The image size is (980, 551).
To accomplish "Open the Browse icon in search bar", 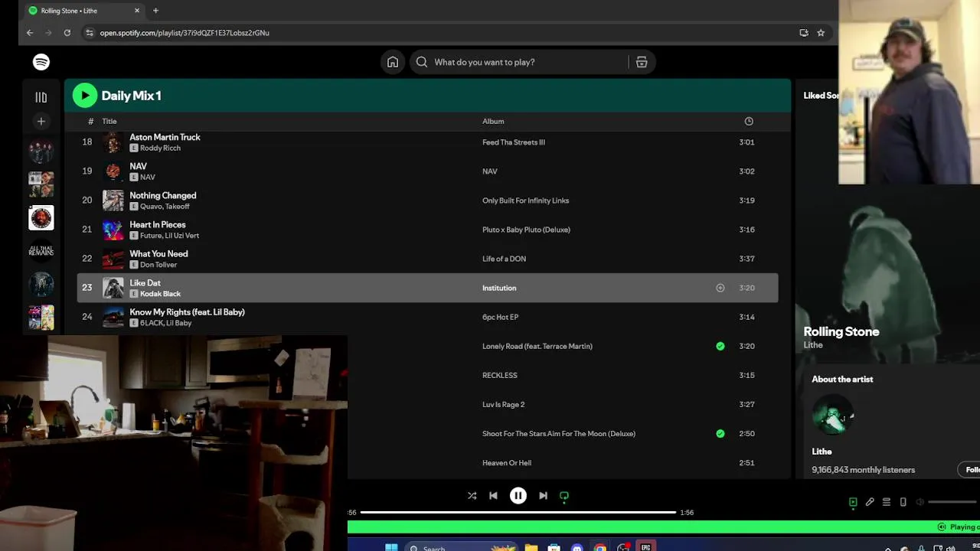I will pyautogui.click(x=642, y=62).
